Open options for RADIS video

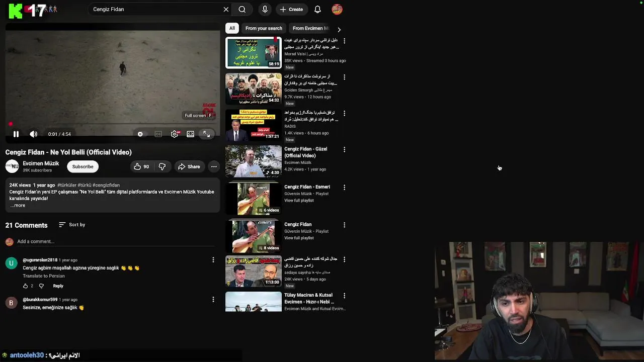coord(344,114)
